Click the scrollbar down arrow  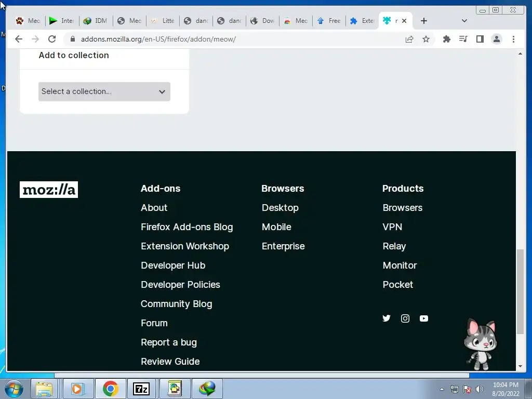coord(520,366)
